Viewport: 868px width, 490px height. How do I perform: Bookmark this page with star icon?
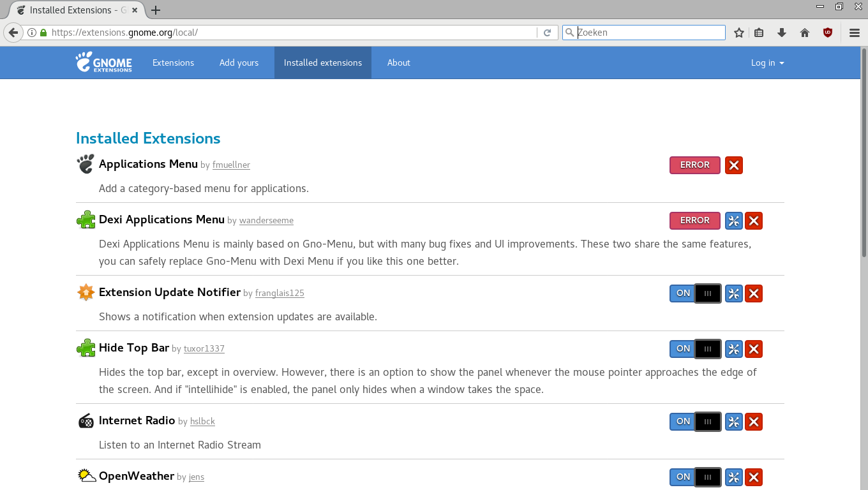tap(739, 33)
